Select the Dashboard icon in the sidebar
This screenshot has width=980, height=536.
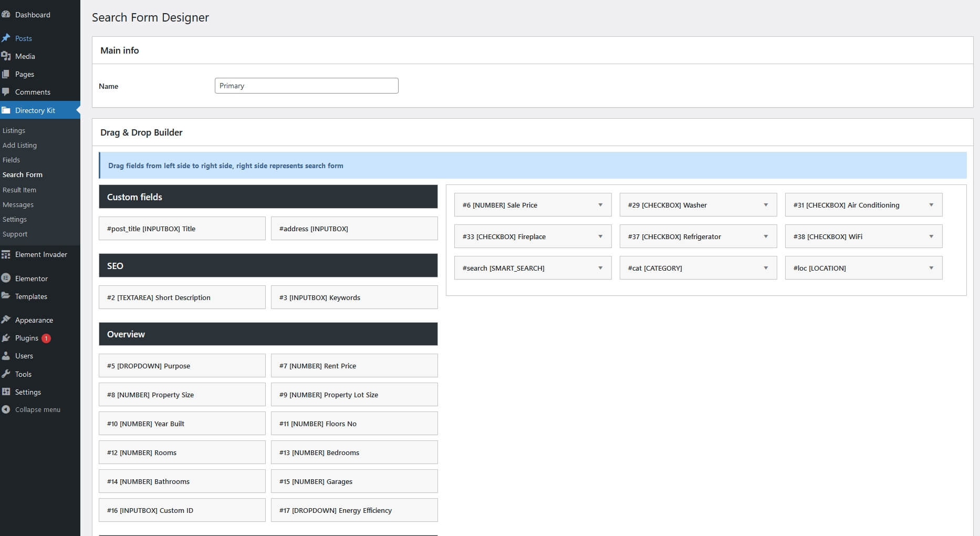(7, 15)
